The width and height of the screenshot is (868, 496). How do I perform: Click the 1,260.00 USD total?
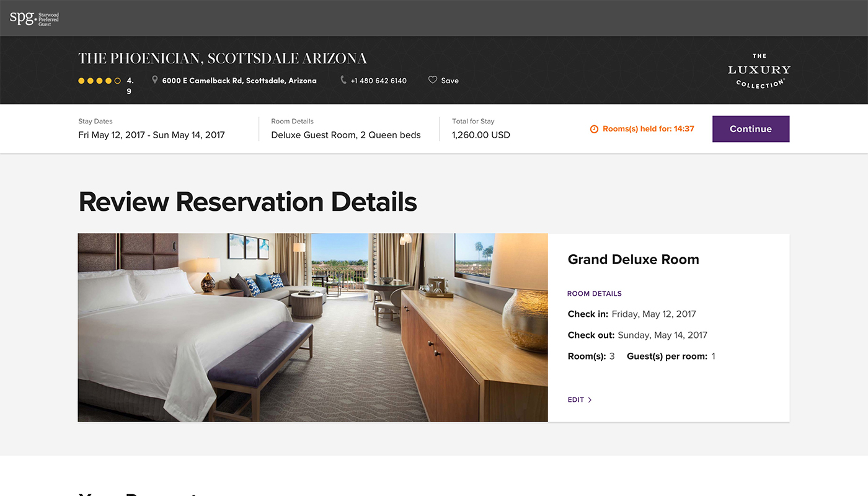[481, 135]
